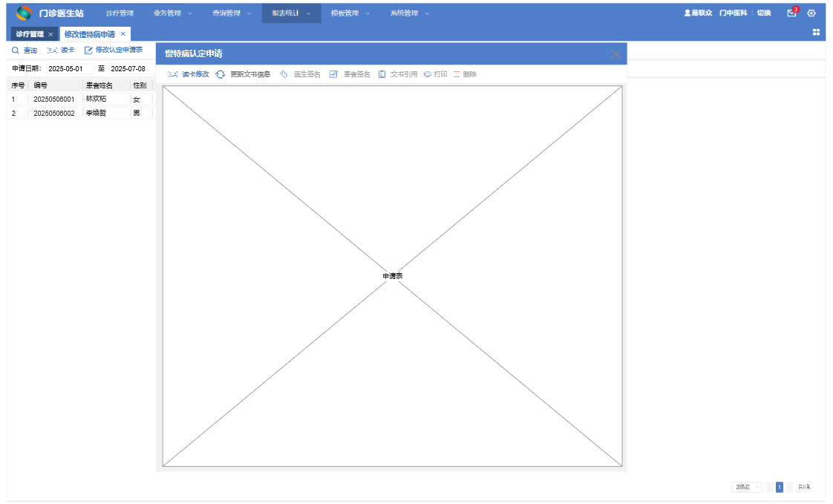833x504 pixels.
Task: Open settings via the gear icon
Action: point(811,13)
